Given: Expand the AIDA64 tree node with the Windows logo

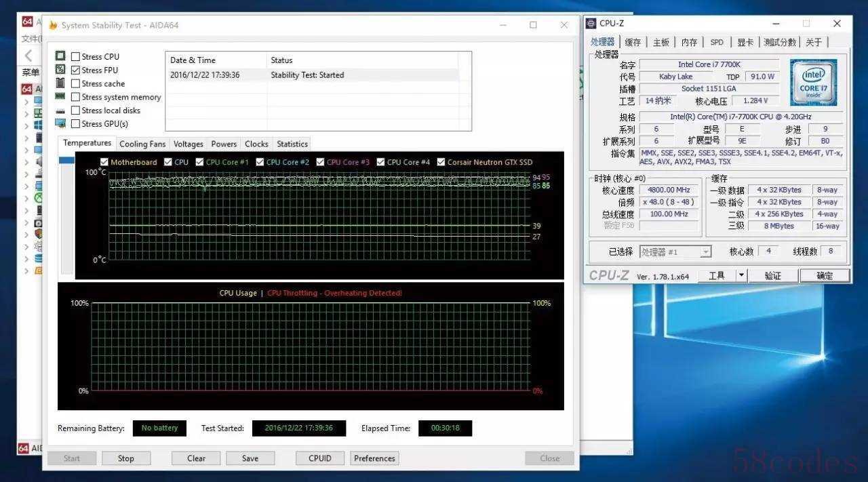Looking at the screenshot, I should (26, 125).
